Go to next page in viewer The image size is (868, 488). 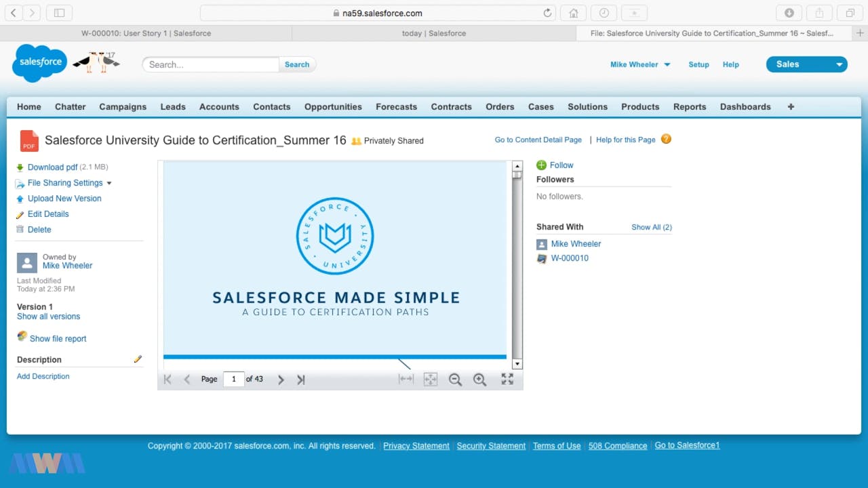tap(281, 380)
